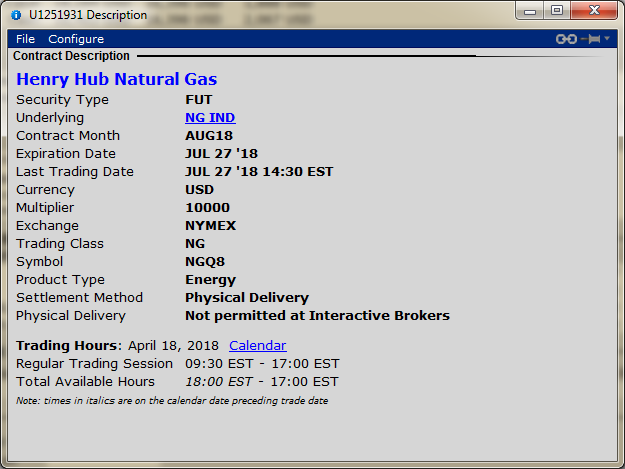Click the Security Type label
This screenshot has width=625, height=469.
tap(62, 100)
